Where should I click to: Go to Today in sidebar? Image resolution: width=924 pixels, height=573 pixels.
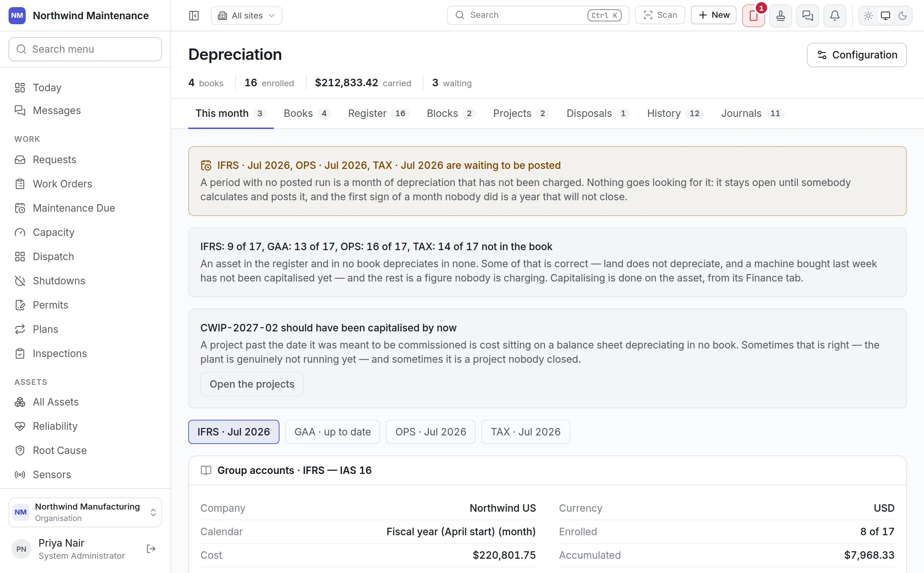tap(85, 88)
